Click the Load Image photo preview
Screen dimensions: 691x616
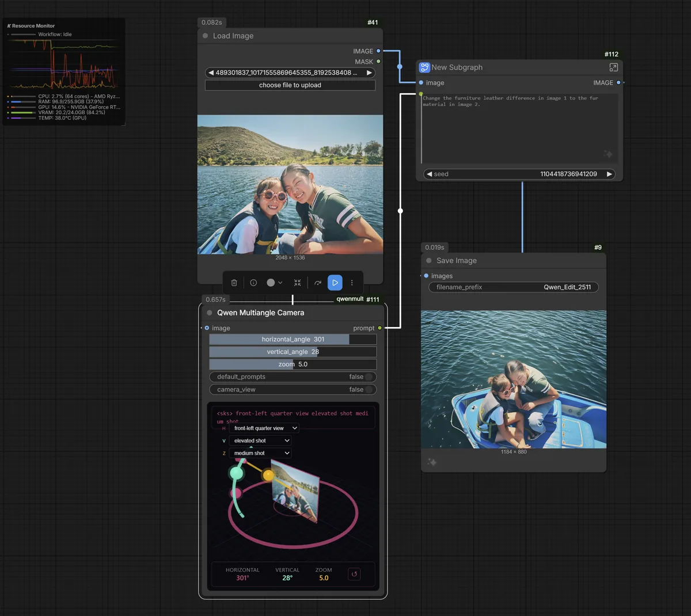(x=290, y=185)
